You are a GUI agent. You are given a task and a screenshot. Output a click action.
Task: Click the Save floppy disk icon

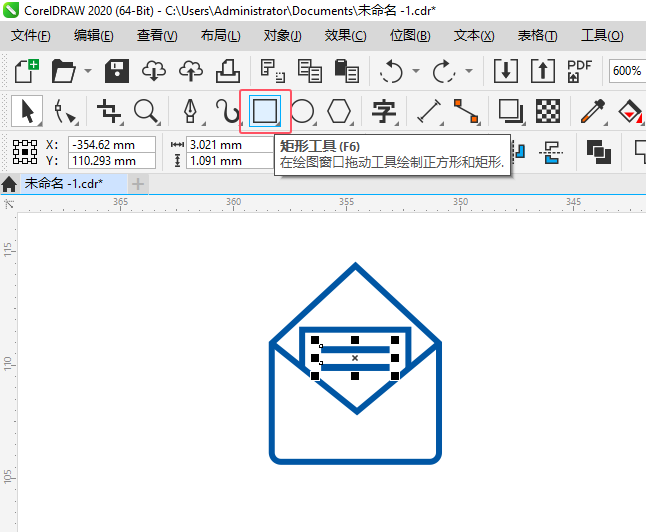(117, 71)
